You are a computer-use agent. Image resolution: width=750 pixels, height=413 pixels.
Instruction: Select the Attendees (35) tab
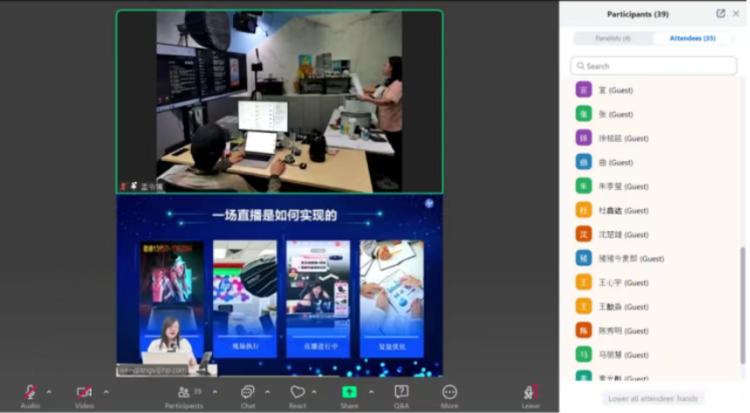[x=695, y=38]
